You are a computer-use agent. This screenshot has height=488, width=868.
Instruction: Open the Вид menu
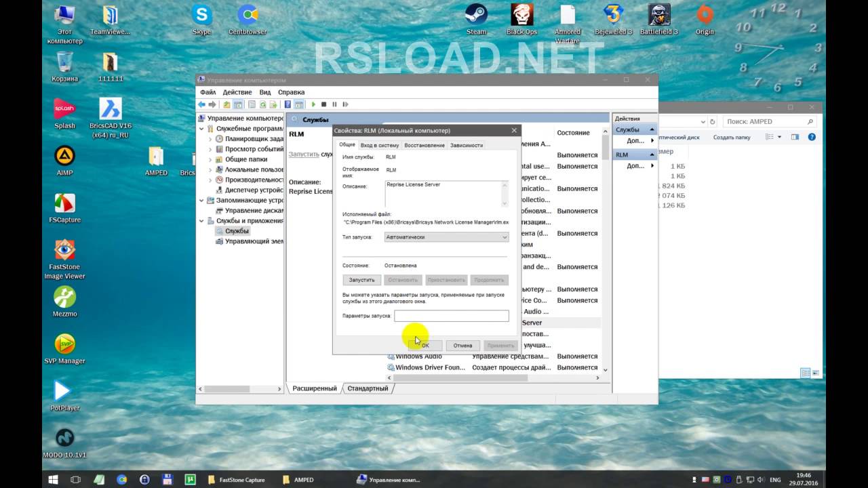(265, 92)
